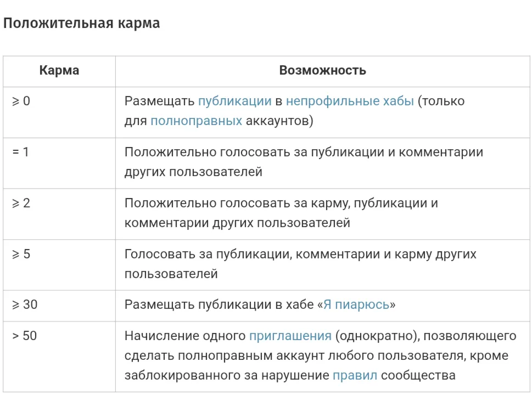532x401 pixels.
Task: Follow the «приглашения» link
Action: tap(290, 336)
